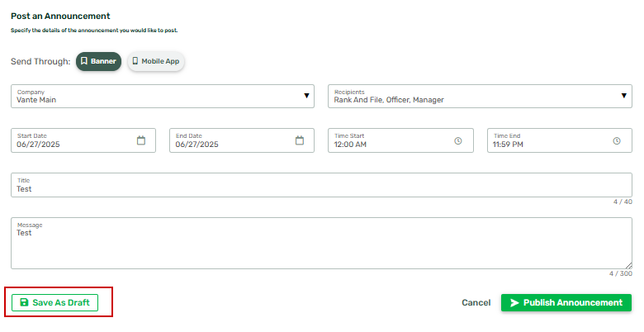Viewport: 644px width, 332px height.
Task: Click into the Title input field
Action: (321, 185)
